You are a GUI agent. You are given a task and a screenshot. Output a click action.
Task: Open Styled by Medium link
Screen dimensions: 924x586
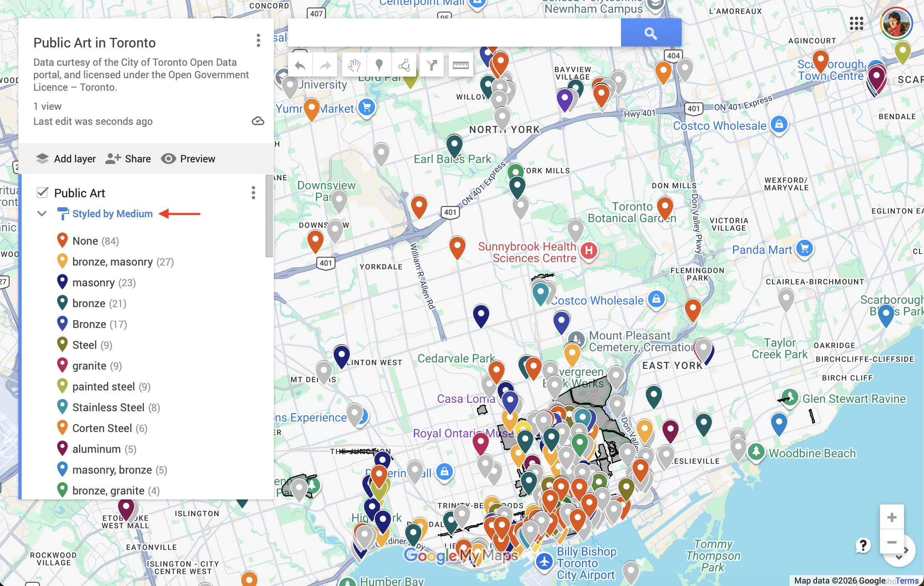(112, 214)
